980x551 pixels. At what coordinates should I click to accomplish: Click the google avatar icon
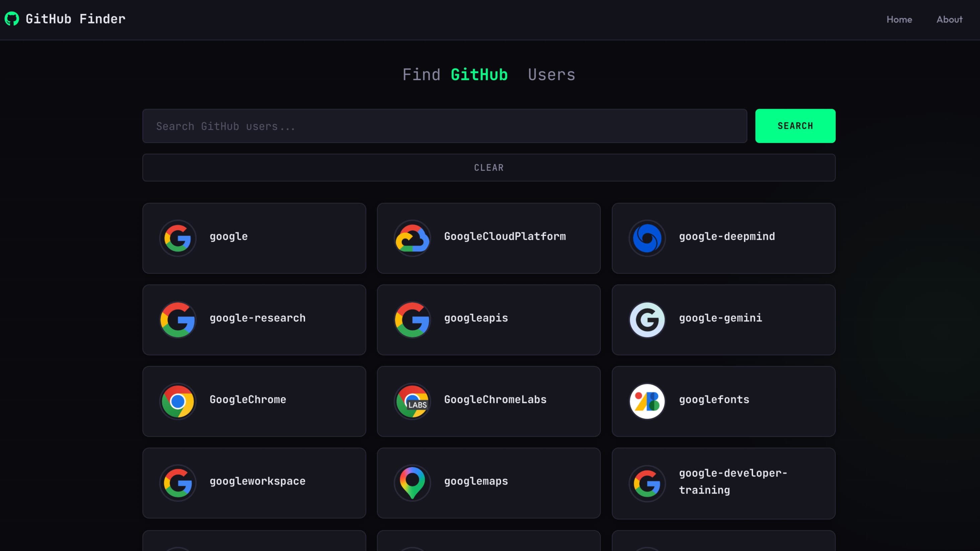[178, 238]
